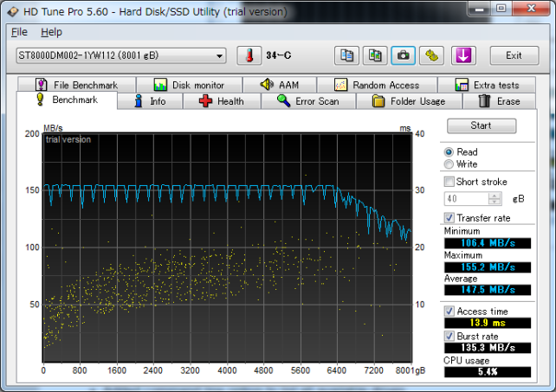Open the ST8000DM002 drive selection dropdown
556x392 pixels.
pos(120,56)
